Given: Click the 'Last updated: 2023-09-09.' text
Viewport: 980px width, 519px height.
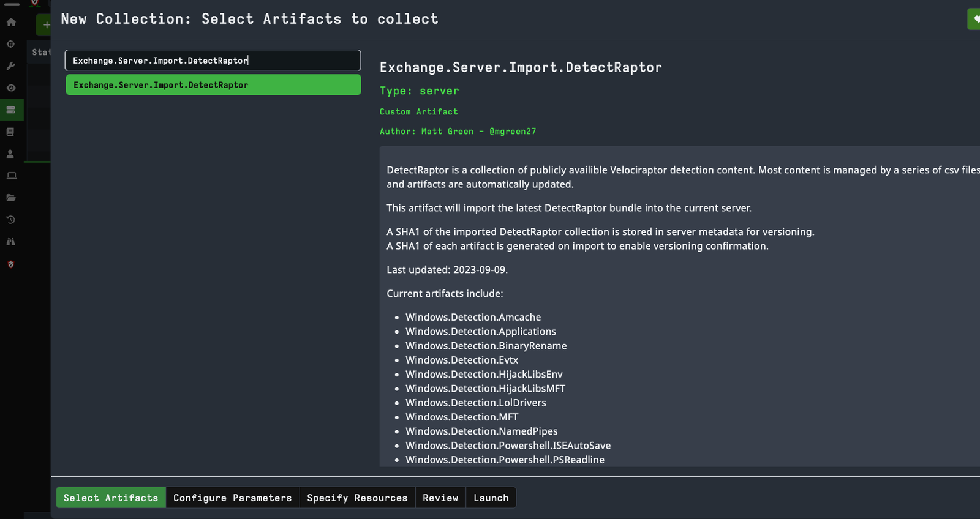Looking at the screenshot, I should point(447,270).
